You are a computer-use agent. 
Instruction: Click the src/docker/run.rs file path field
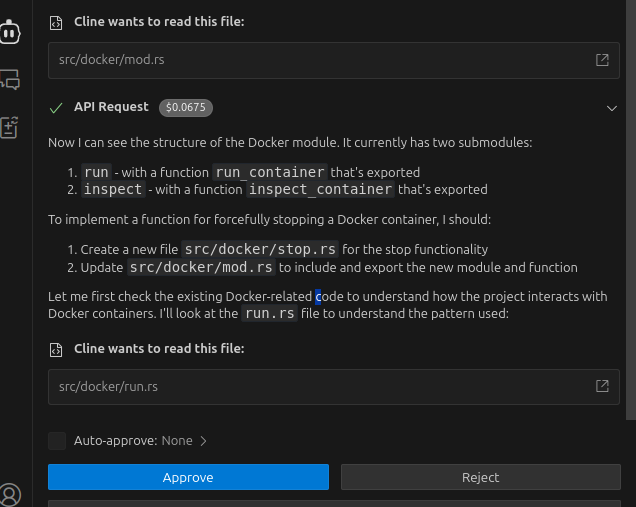pos(300,386)
